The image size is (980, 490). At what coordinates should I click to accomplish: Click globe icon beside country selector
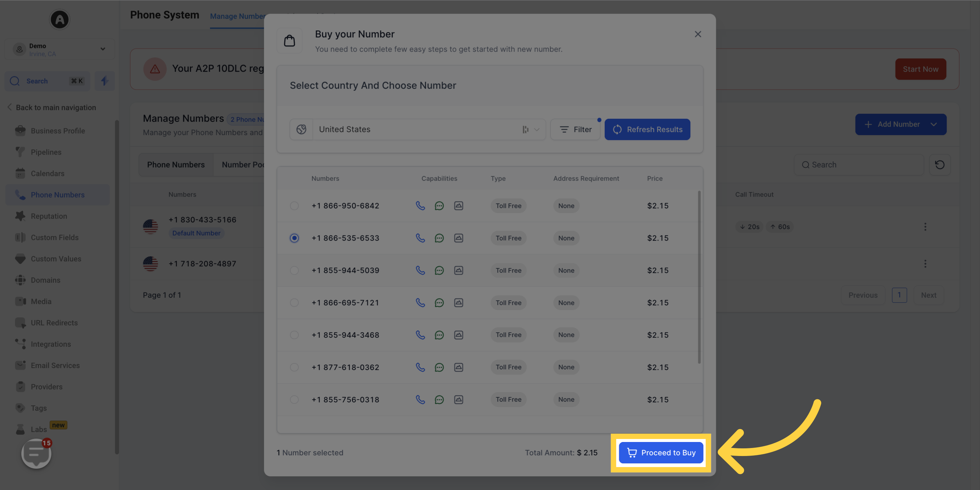point(301,129)
